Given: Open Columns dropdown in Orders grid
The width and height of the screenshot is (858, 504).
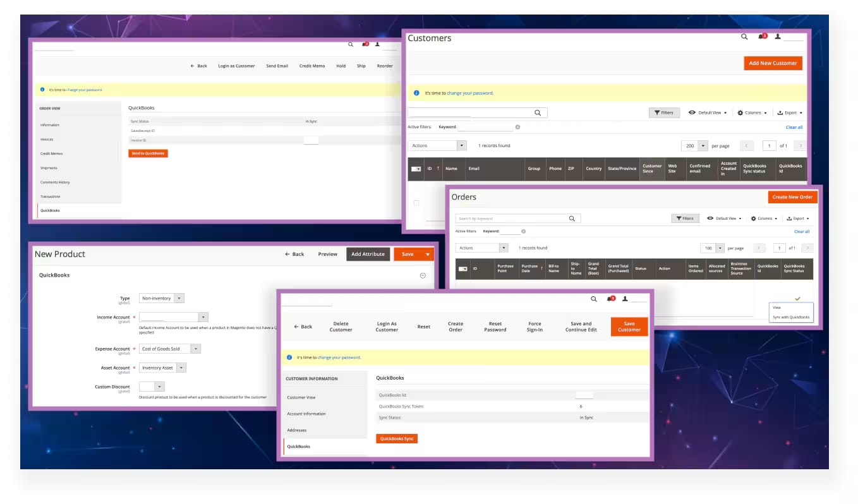Looking at the screenshot, I should click(x=764, y=219).
